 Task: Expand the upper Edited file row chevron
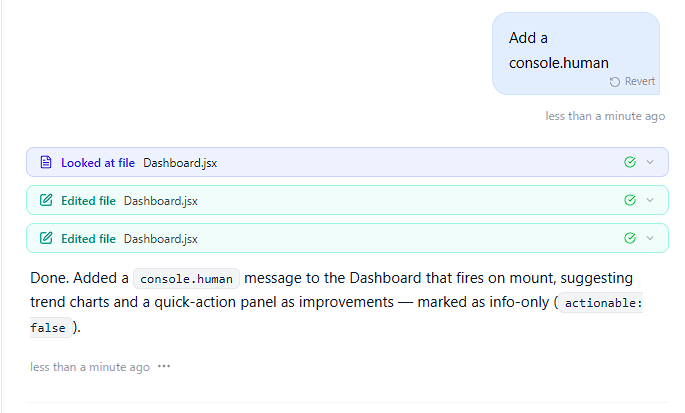click(650, 201)
